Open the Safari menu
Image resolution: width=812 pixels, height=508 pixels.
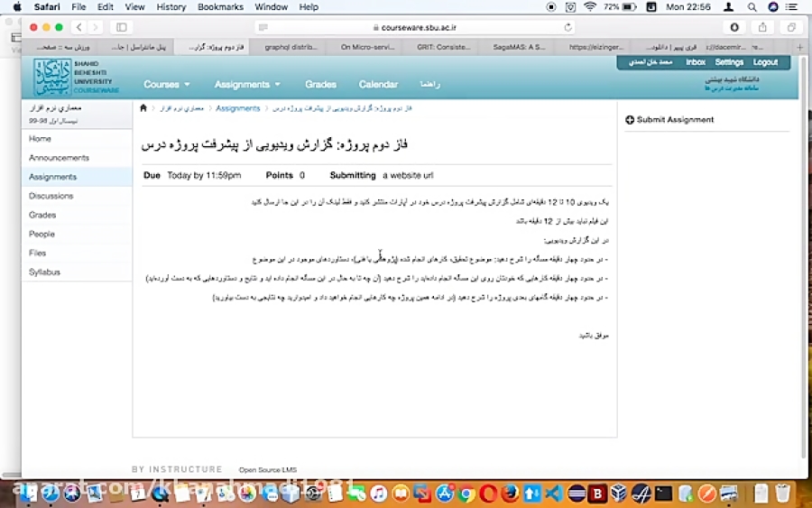[x=47, y=7]
